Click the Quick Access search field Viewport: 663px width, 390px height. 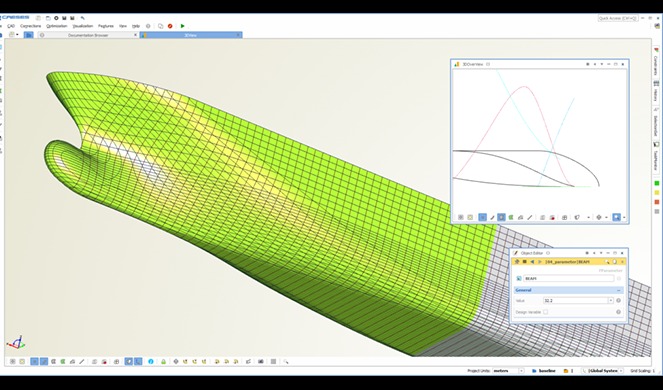click(618, 18)
